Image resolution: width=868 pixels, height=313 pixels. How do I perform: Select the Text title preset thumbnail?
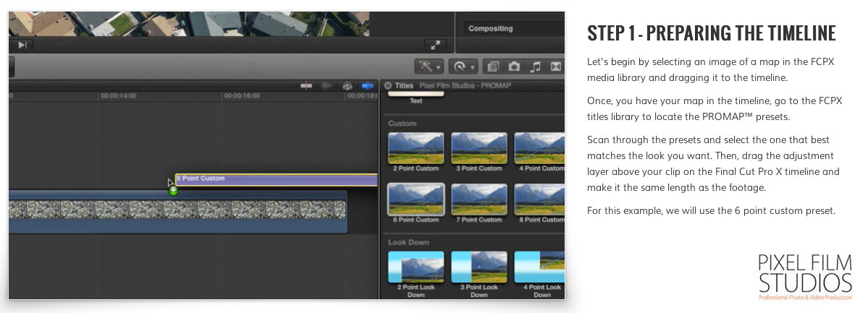(x=416, y=95)
